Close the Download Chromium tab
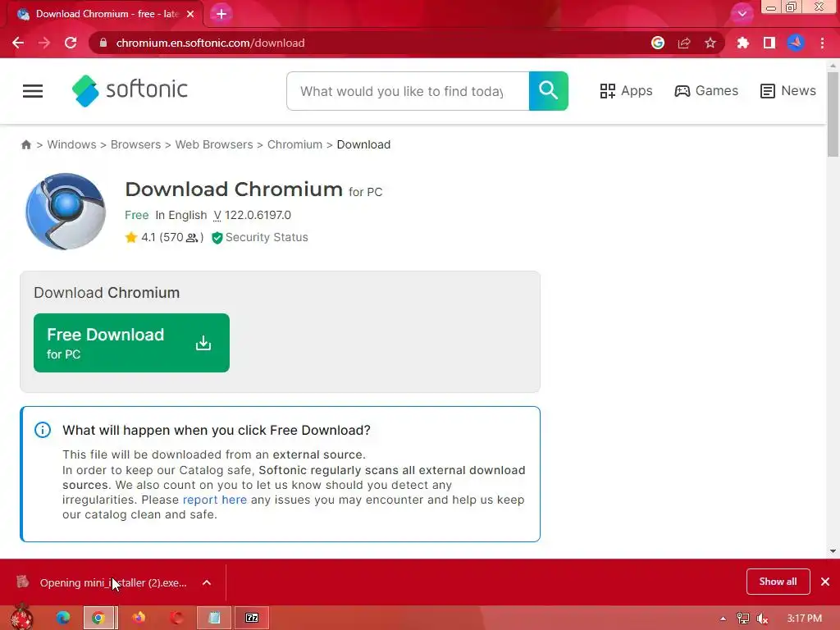The height and width of the screenshot is (630, 840). [x=190, y=14]
